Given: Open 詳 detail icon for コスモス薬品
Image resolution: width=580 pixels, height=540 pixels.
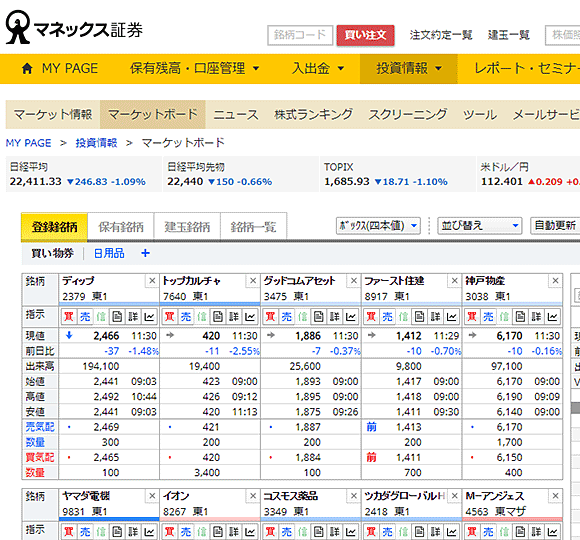Looking at the screenshot, I should click(x=335, y=531).
